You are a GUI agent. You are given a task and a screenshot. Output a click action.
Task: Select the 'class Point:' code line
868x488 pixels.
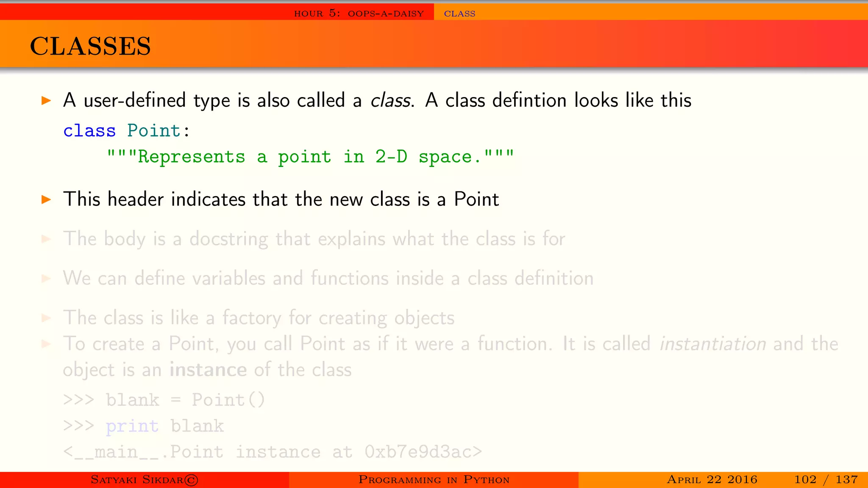tap(126, 130)
